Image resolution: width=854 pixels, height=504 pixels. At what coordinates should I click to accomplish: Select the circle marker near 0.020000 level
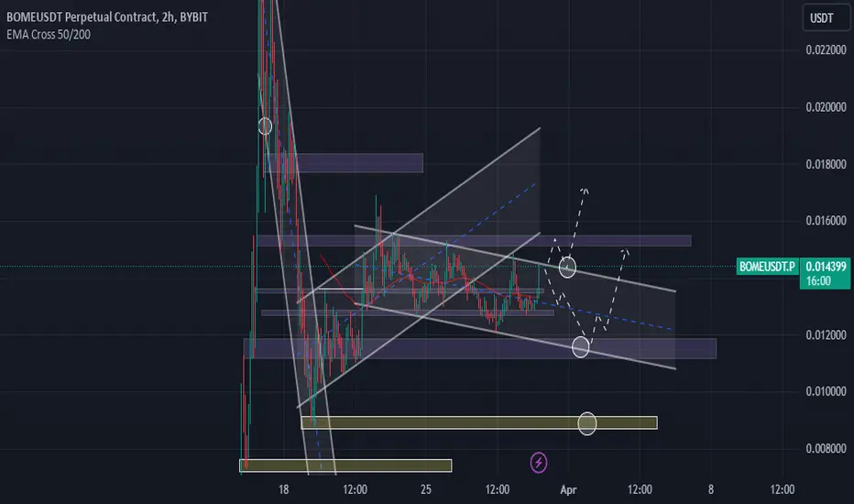[x=265, y=126]
